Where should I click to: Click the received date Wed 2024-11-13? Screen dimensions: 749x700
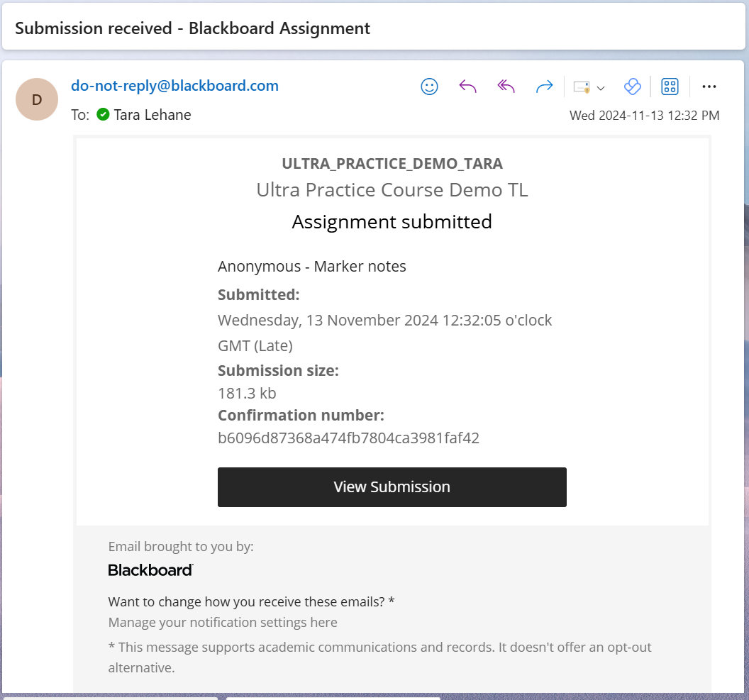(x=644, y=116)
